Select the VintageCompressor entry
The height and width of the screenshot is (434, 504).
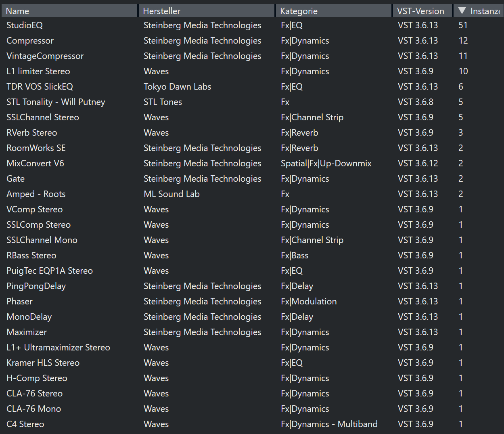point(45,56)
